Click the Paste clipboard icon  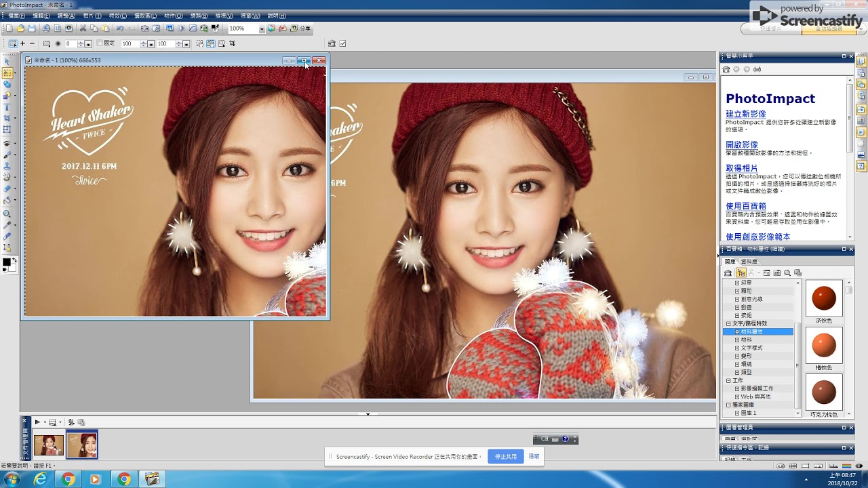pyautogui.click(x=105, y=28)
